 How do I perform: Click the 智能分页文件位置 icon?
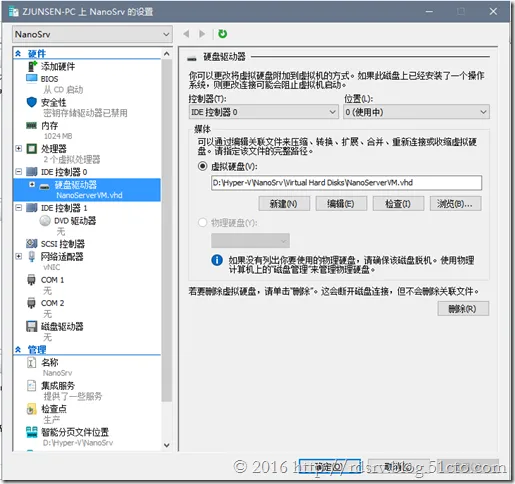pyautogui.click(x=32, y=432)
